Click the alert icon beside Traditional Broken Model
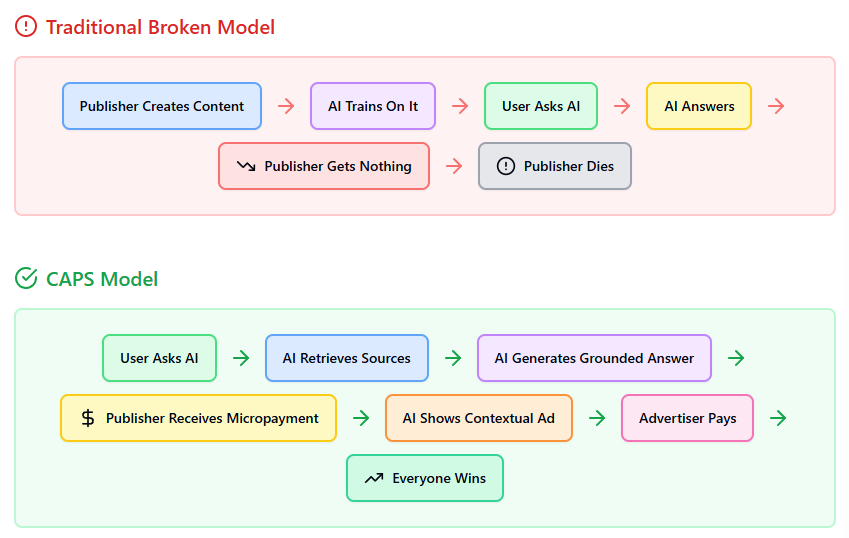 (26, 27)
